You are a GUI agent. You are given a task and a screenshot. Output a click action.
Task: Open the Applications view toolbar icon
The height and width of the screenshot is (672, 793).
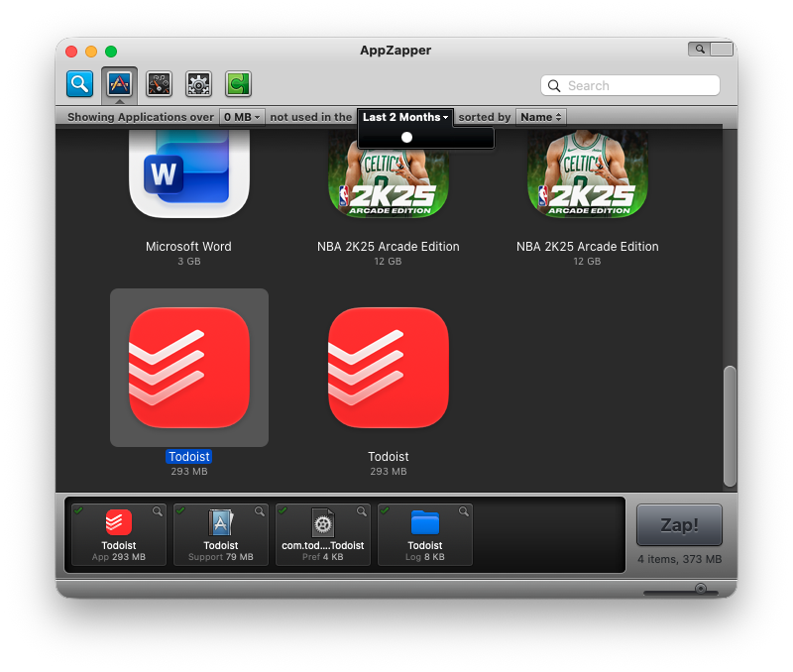coord(119,83)
